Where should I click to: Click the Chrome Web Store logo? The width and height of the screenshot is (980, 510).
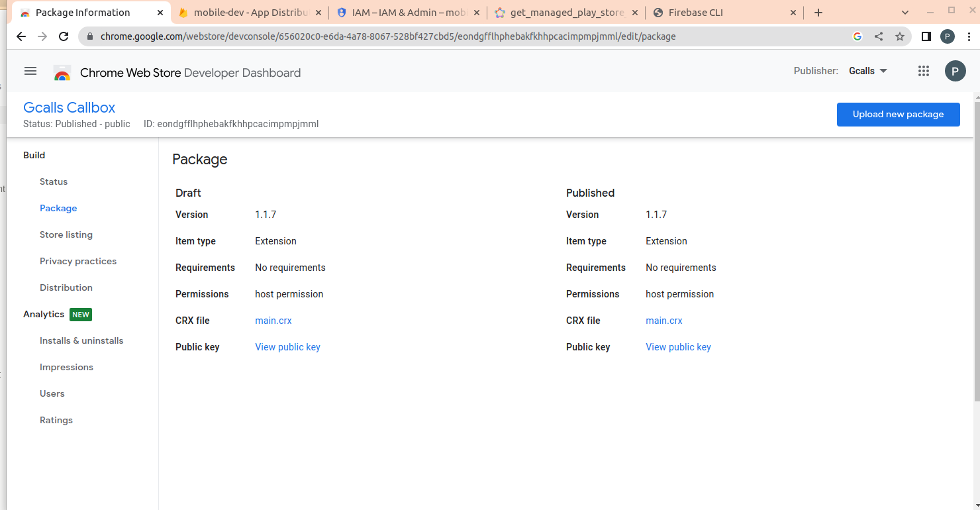[62, 73]
